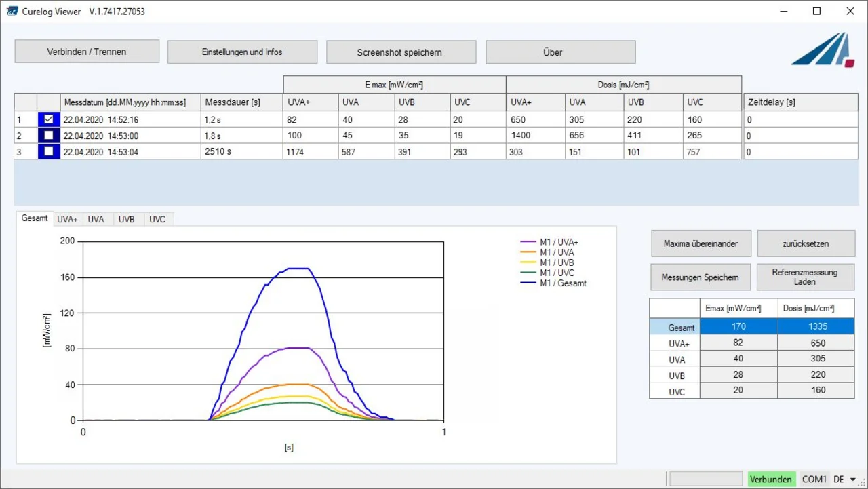
Task: Click the Dosis [mJ/cm²] group header
Action: tap(624, 85)
